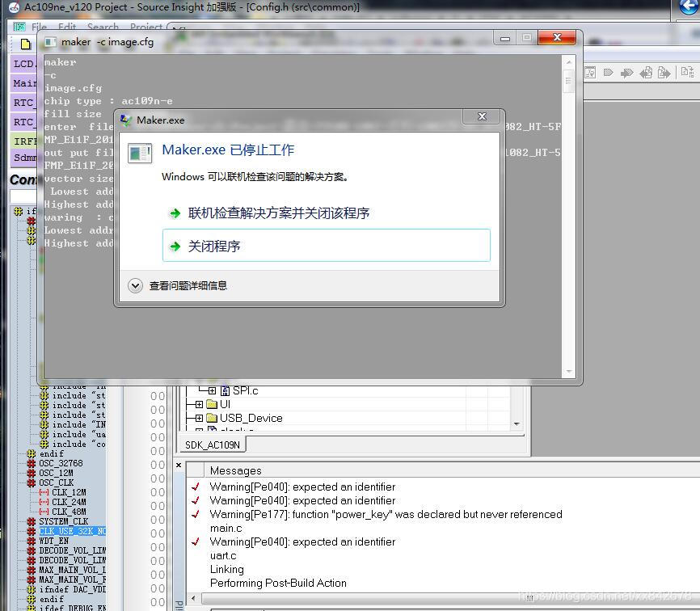Screen dimensions: 700x611
Task: Click the step-into arrow toolbar icon
Action: (626, 73)
